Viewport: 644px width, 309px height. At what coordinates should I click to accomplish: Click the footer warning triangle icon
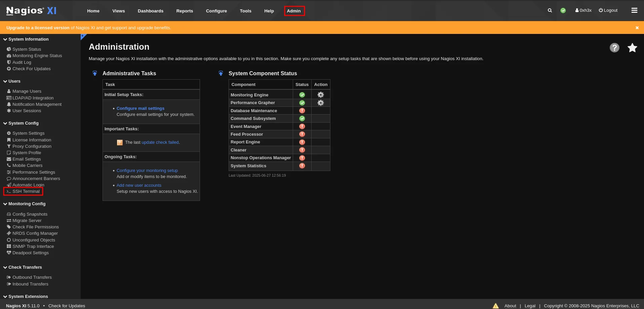point(496,306)
